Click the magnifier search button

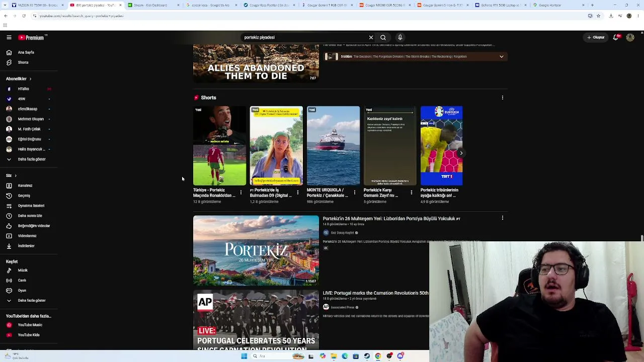click(x=383, y=37)
